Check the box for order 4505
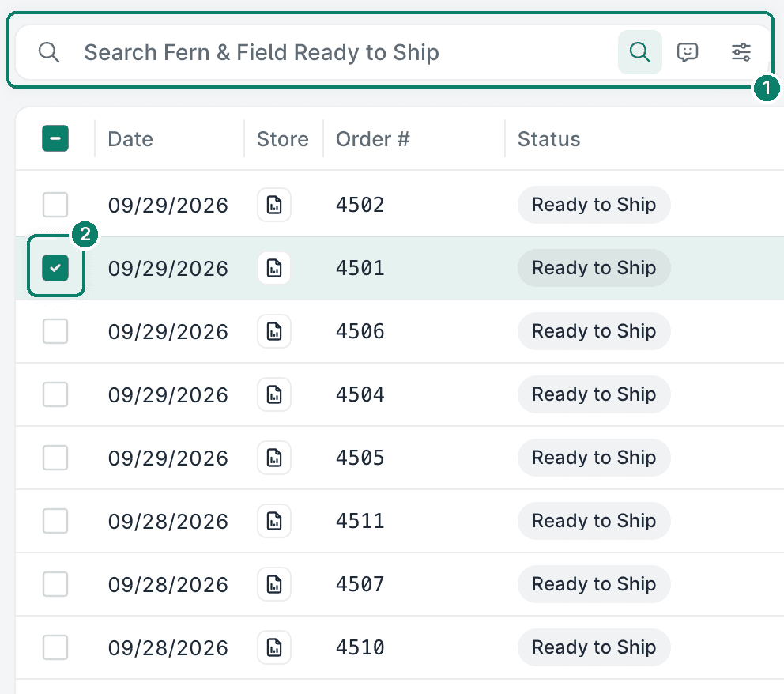Viewport: 784px width, 694px height. pos(55,458)
